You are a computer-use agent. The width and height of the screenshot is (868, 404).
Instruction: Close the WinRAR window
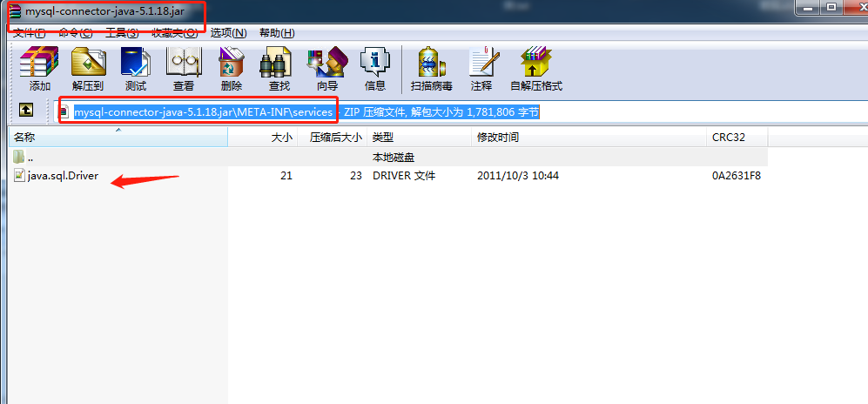[x=855, y=7]
